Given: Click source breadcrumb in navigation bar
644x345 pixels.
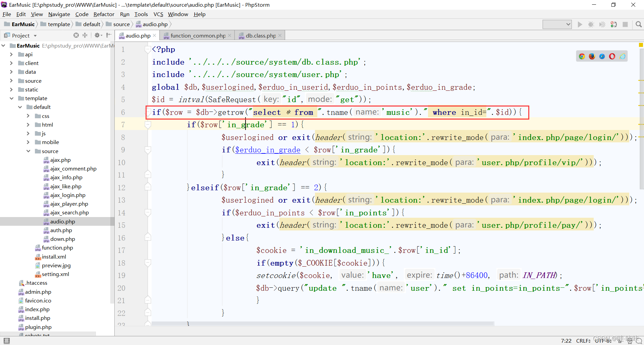Looking at the screenshot, I should [x=118, y=24].
